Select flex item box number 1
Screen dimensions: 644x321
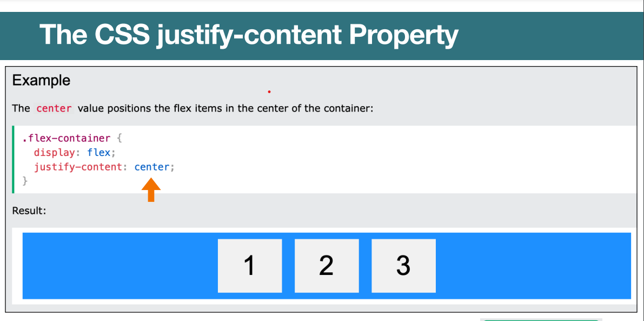[250, 265]
